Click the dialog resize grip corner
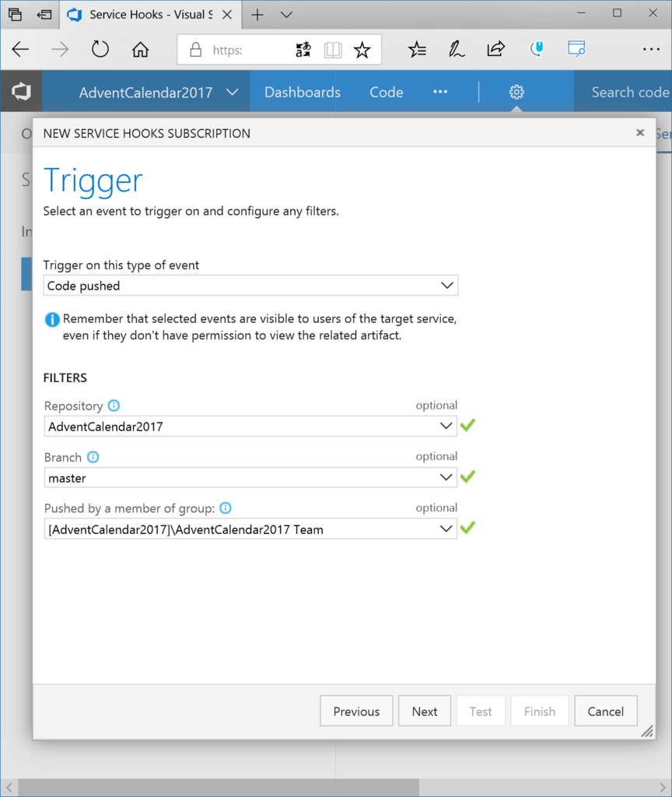 tap(647, 732)
